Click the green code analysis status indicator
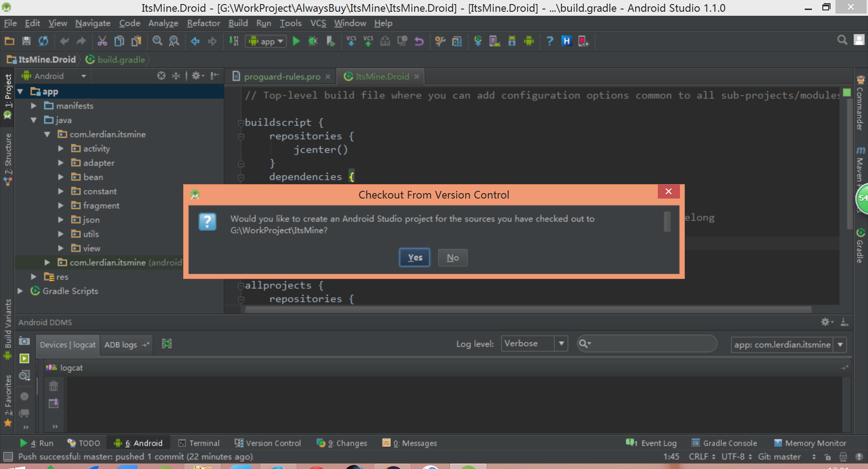The height and width of the screenshot is (469, 868). (847, 92)
